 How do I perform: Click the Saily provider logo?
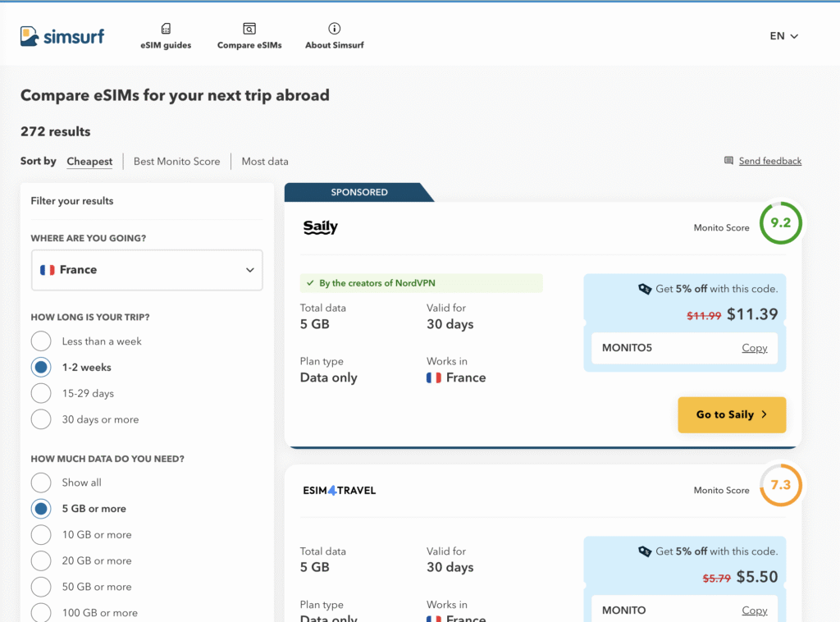(321, 227)
